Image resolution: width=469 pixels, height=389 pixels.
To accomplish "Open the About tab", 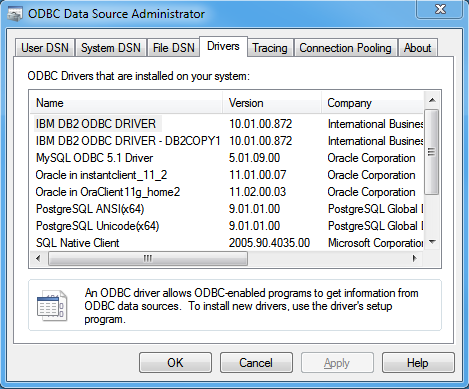I will 417,48.
